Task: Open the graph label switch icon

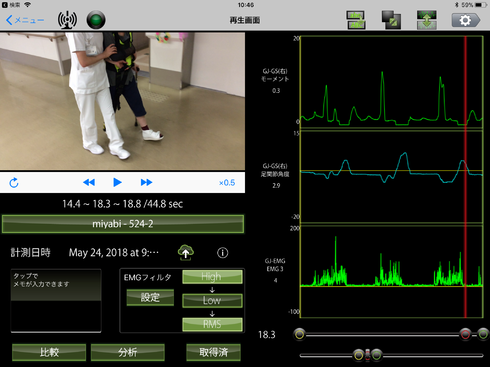Action: (x=356, y=20)
